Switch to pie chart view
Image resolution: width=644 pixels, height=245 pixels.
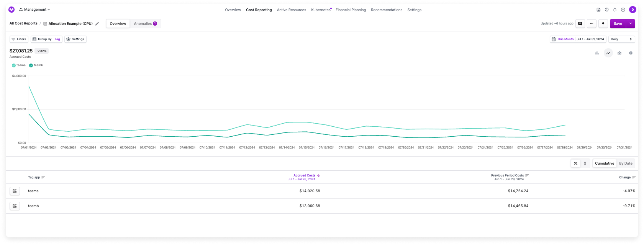pyautogui.click(x=631, y=53)
